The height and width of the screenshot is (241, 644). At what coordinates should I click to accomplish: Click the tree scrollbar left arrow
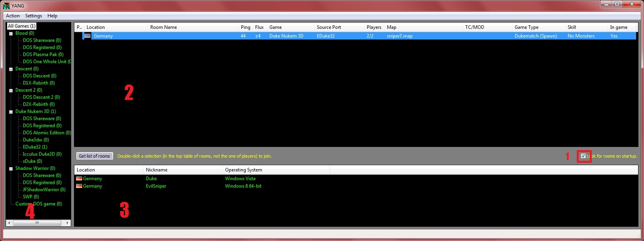(x=9, y=223)
